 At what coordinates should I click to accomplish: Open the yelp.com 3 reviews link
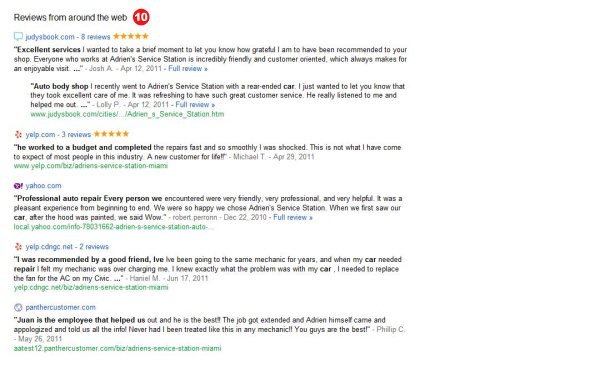click(x=76, y=134)
